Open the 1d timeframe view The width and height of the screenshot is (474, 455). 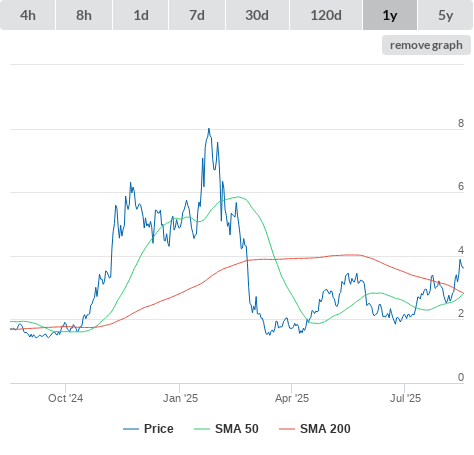point(141,15)
